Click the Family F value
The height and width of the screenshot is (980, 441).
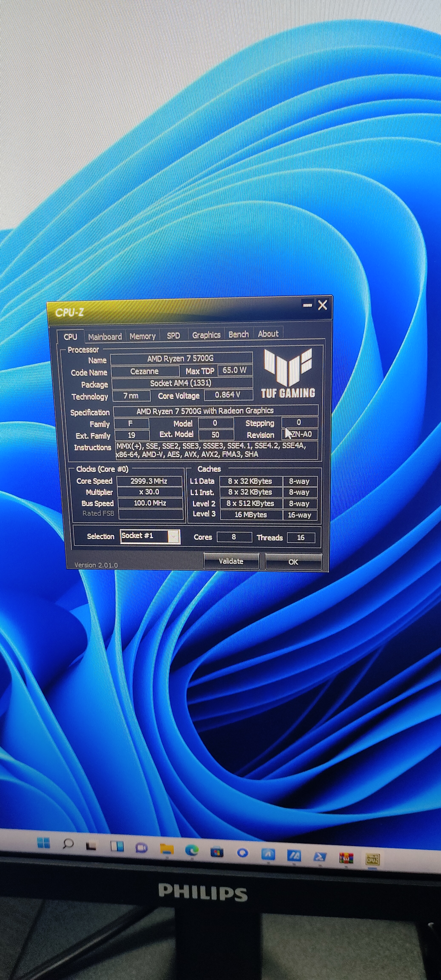(x=131, y=423)
